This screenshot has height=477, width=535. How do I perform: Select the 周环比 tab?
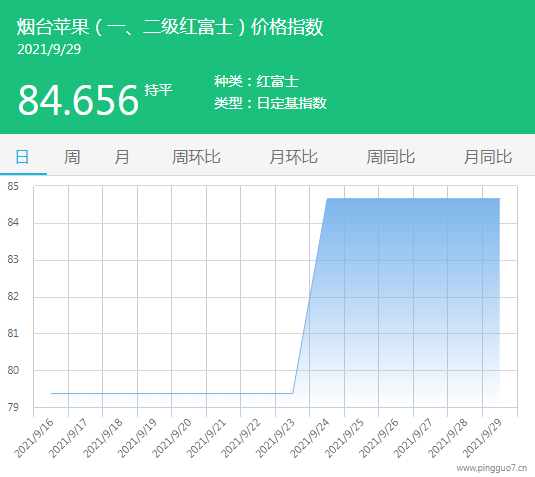click(x=196, y=157)
